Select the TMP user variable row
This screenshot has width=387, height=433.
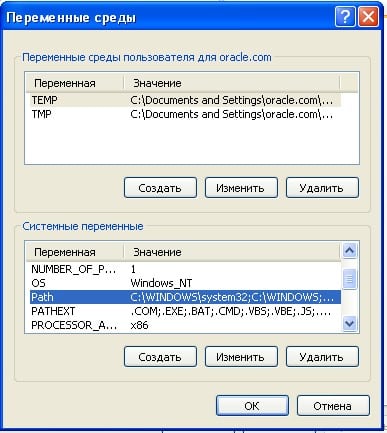coord(185,114)
